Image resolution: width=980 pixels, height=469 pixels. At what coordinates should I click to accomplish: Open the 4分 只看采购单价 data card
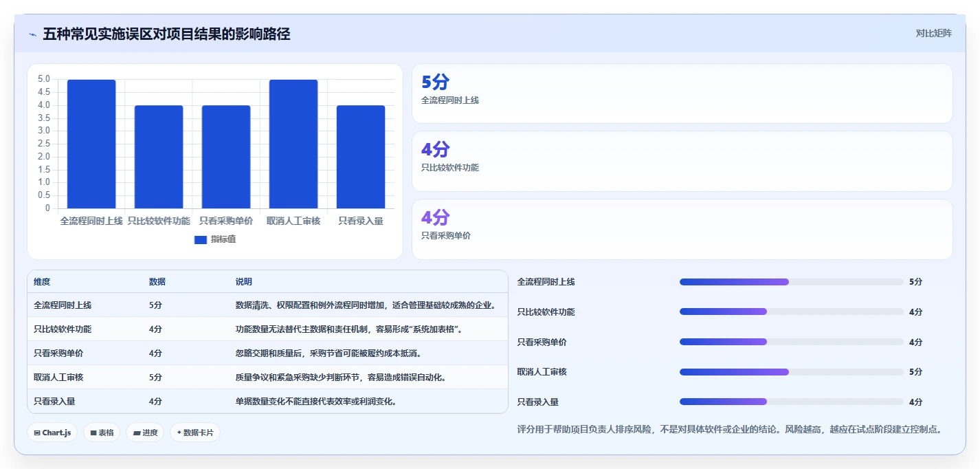coord(682,229)
